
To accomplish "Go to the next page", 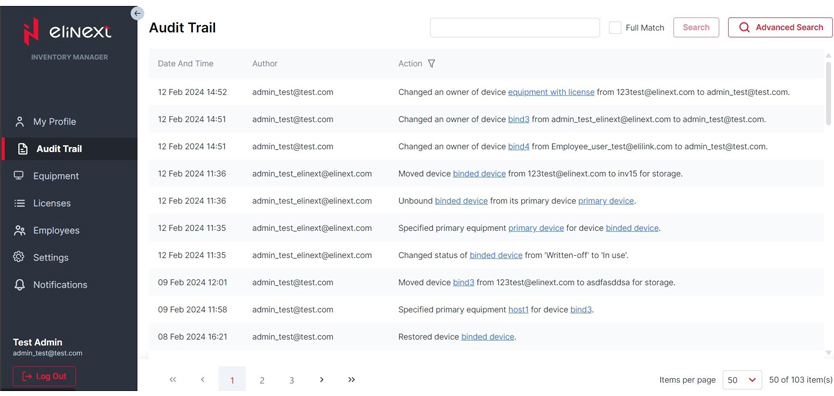I will [x=321, y=380].
